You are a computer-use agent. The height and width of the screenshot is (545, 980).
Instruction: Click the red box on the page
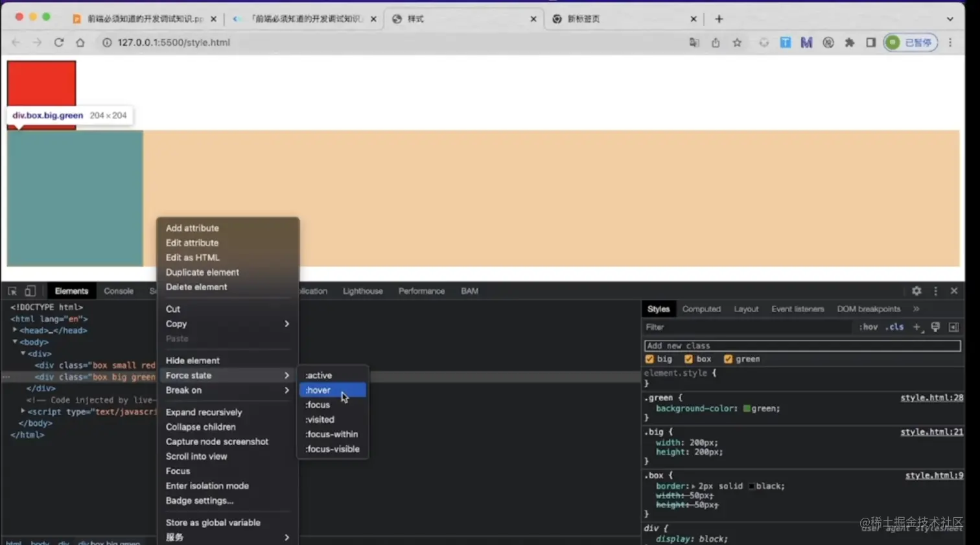[x=41, y=83]
